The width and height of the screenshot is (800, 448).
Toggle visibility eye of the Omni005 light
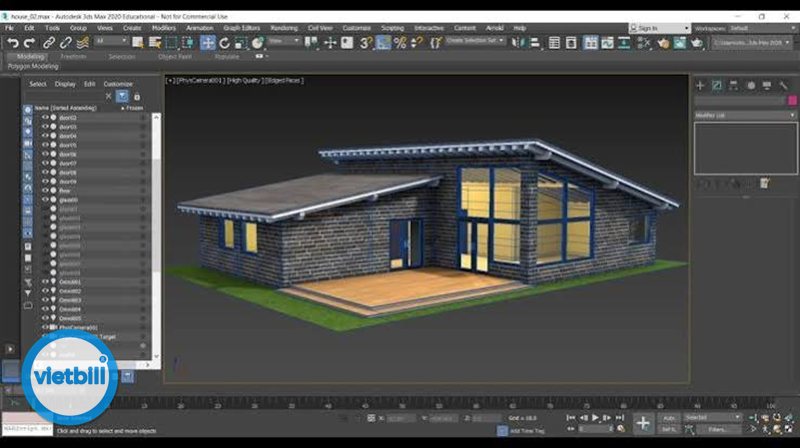click(45, 318)
